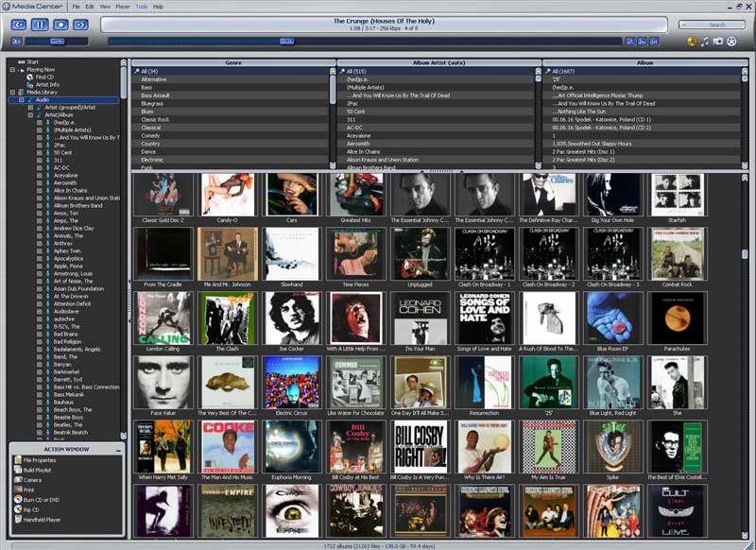Select the Parachutes album cover
The image size is (756, 550).
point(677,318)
